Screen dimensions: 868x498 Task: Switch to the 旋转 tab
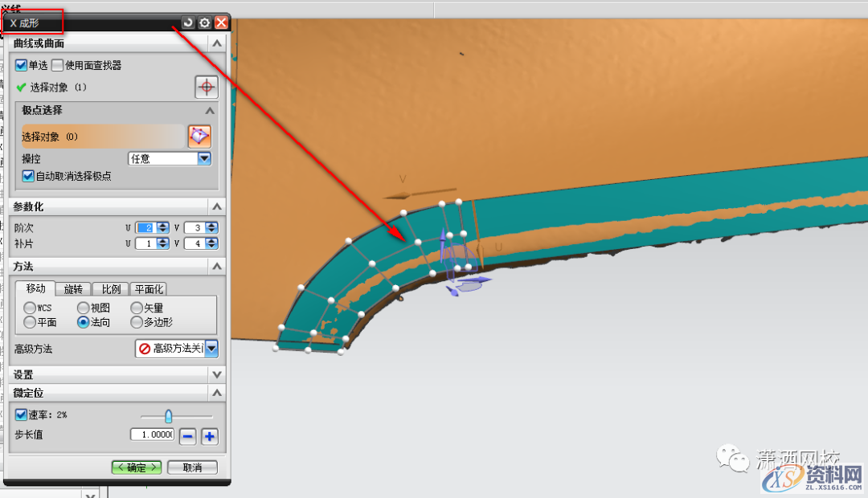pyautogui.click(x=73, y=289)
